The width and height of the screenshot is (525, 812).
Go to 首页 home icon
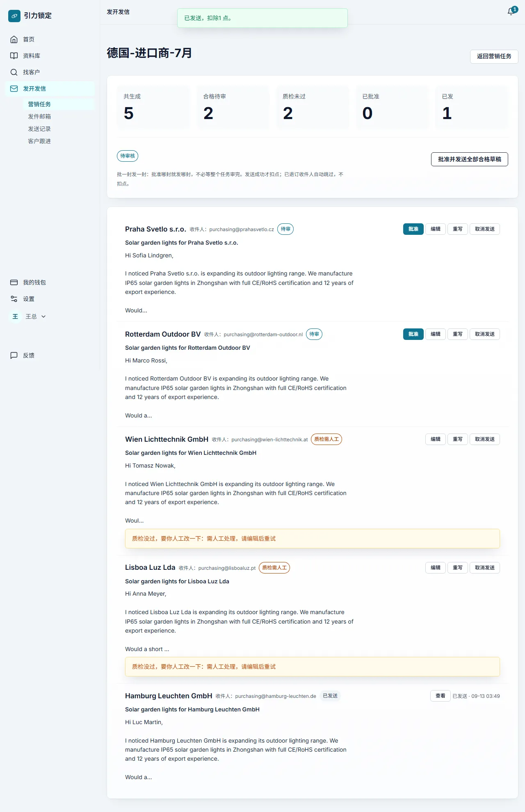pos(14,39)
